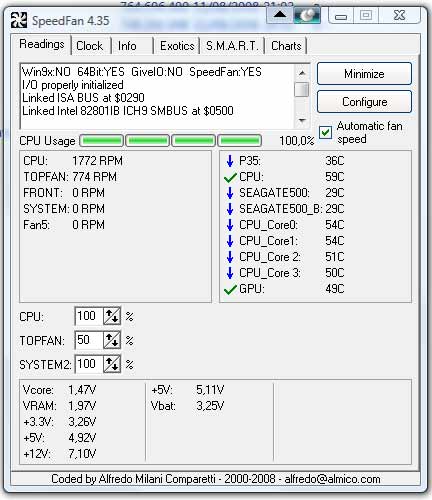Image resolution: width=432 pixels, height=500 pixels.
Task: Click the blue arrow beside CPU_Core 3
Action: (230, 273)
